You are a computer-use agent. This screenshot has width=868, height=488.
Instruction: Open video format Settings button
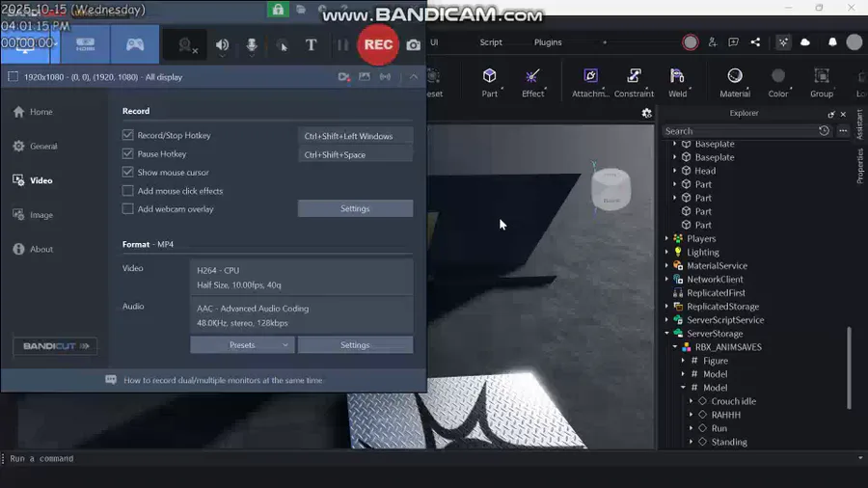click(355, 344)
